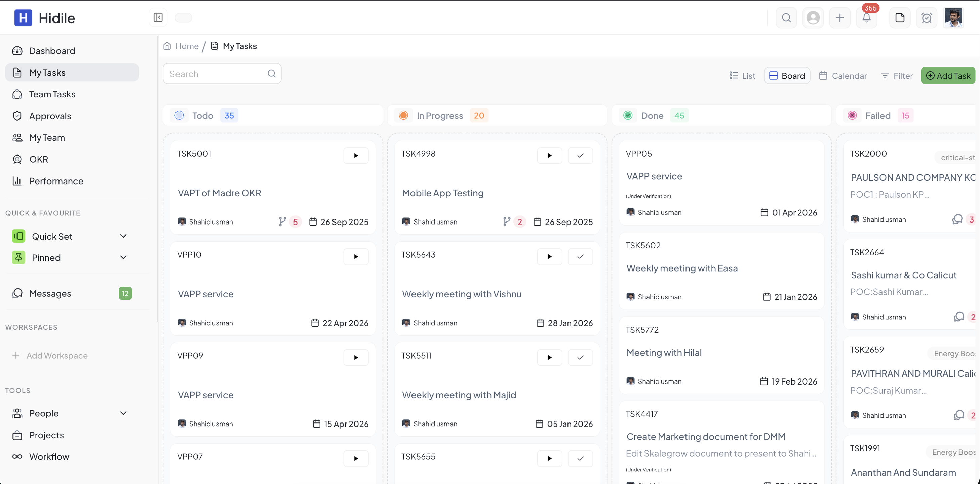Screen dimensions: 980x484
Task: Click the In Progress column header
Action: click(x=497, y=115)
